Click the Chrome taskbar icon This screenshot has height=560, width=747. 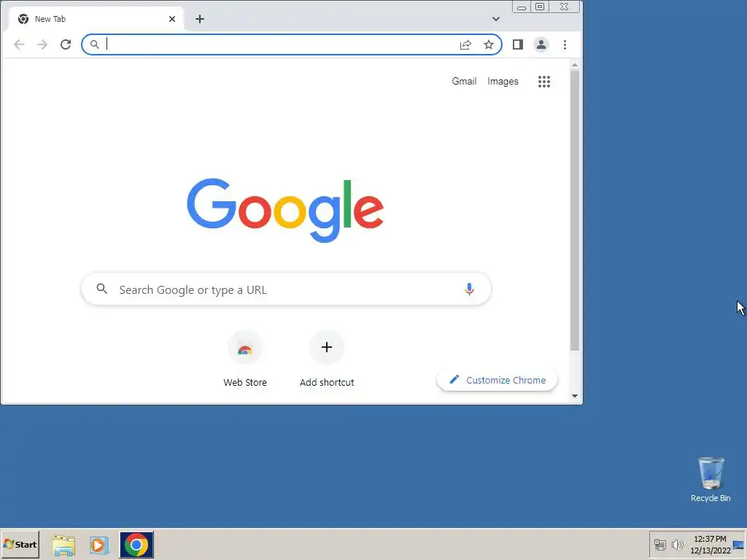(x=136, y=545)
